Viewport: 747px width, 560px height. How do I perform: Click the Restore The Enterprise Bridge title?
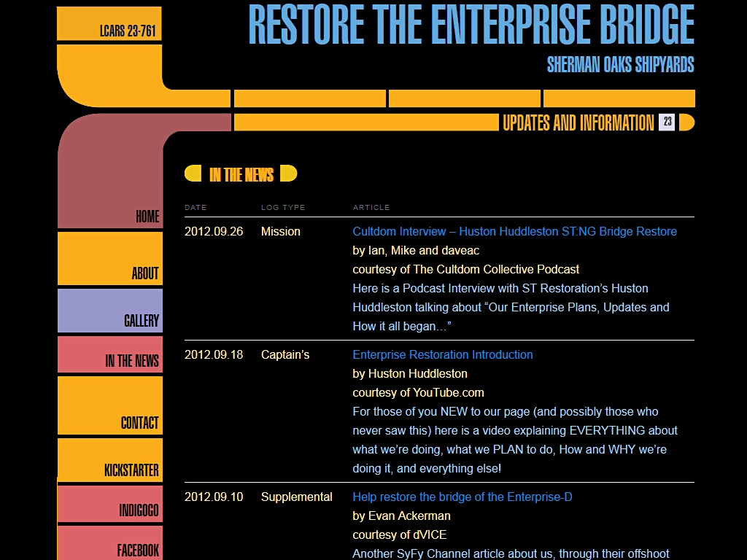click(x=471, y=26)
